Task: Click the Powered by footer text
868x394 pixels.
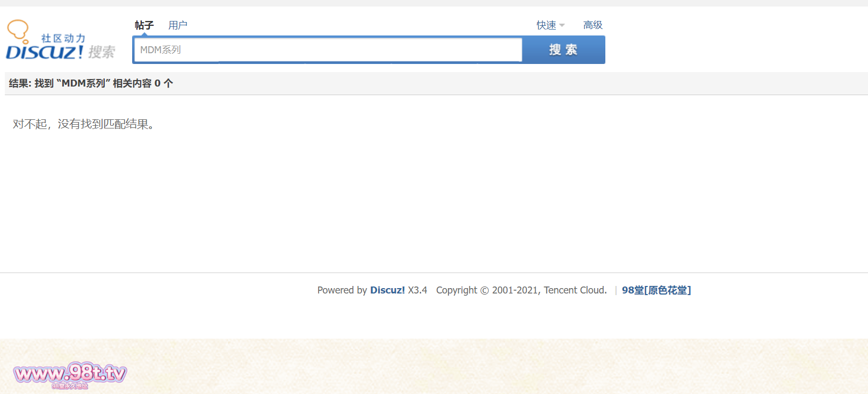Action: coord(342,290)
